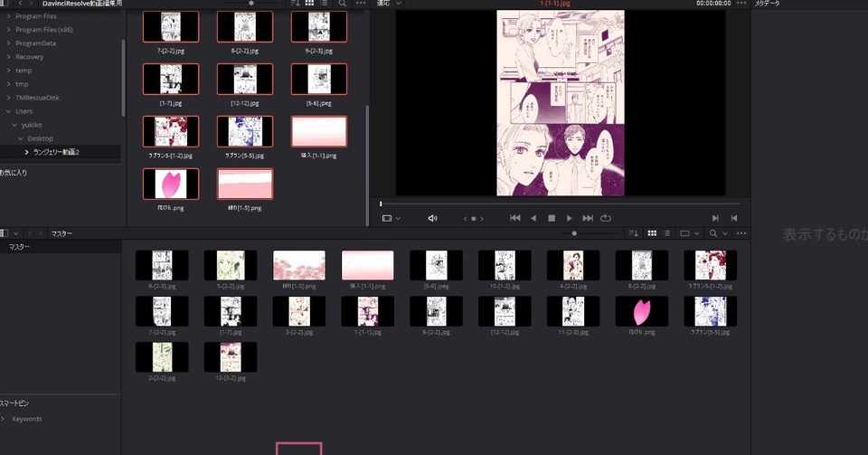Select ラブラン[5-5].jpg thumbnail in media storage

point(245,131)
